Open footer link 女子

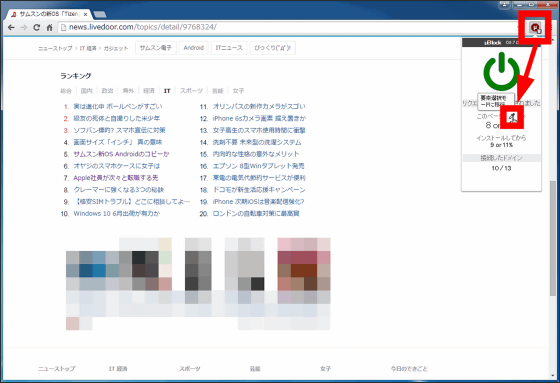(325, 369)
